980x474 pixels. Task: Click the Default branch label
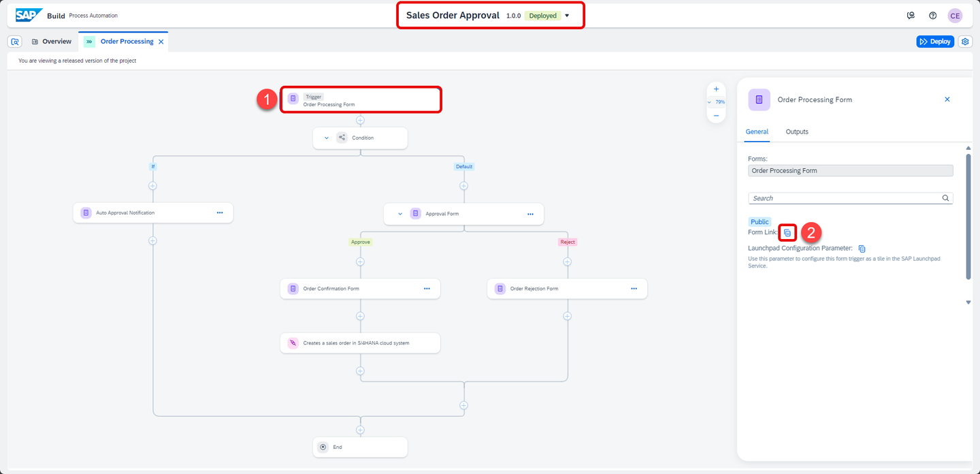coord(463,166)
